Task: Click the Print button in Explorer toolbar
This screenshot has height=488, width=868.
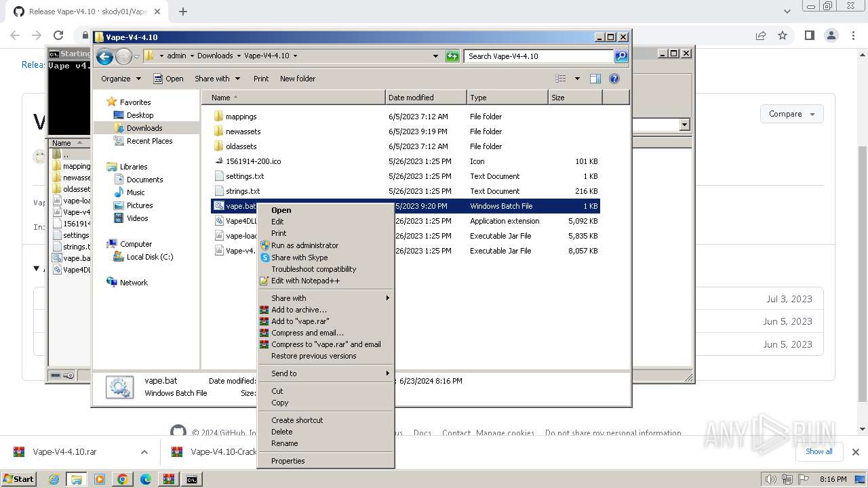Action: [x=261, y=79]
